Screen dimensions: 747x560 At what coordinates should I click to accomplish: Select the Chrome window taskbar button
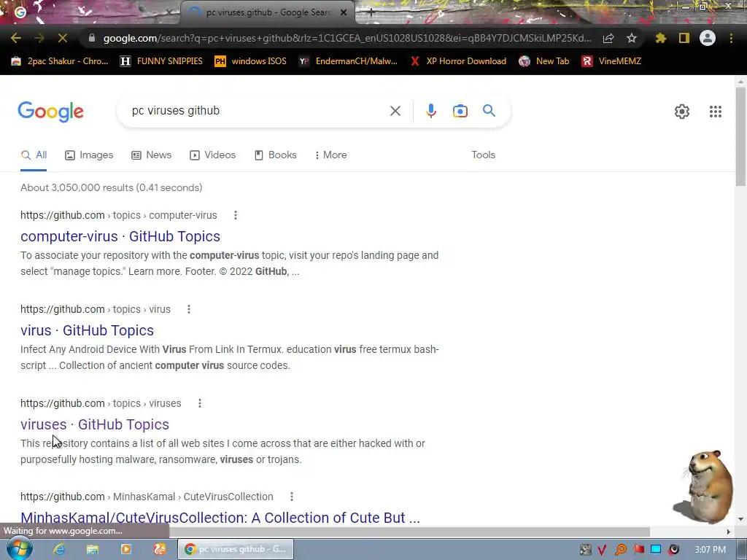tap(236, 550)
